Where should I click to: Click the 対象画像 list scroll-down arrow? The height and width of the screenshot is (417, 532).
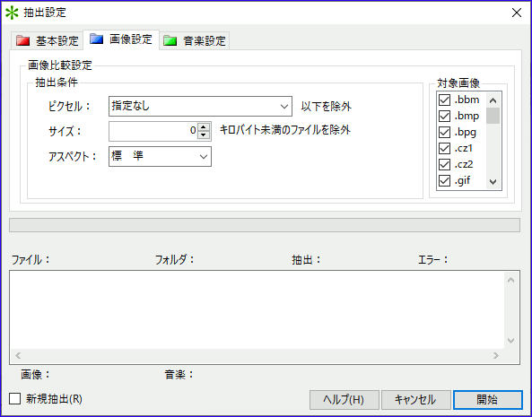(493, 182)
